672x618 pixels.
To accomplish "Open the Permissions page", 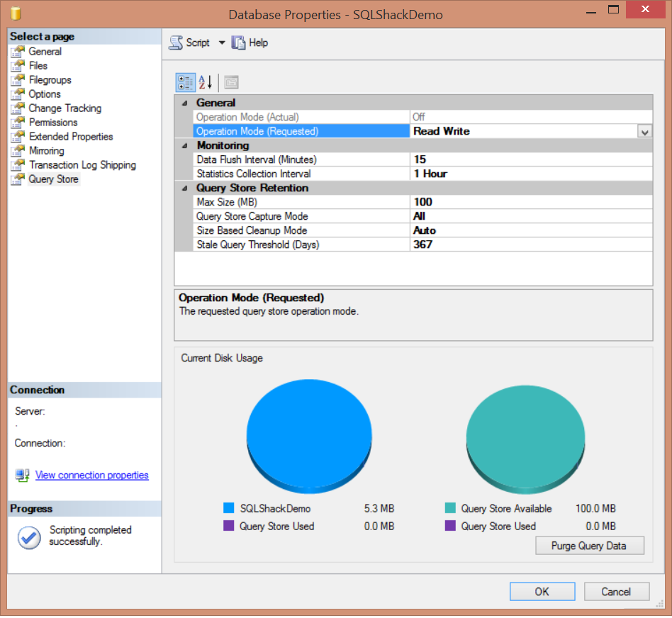I will (x=53, y=122).
